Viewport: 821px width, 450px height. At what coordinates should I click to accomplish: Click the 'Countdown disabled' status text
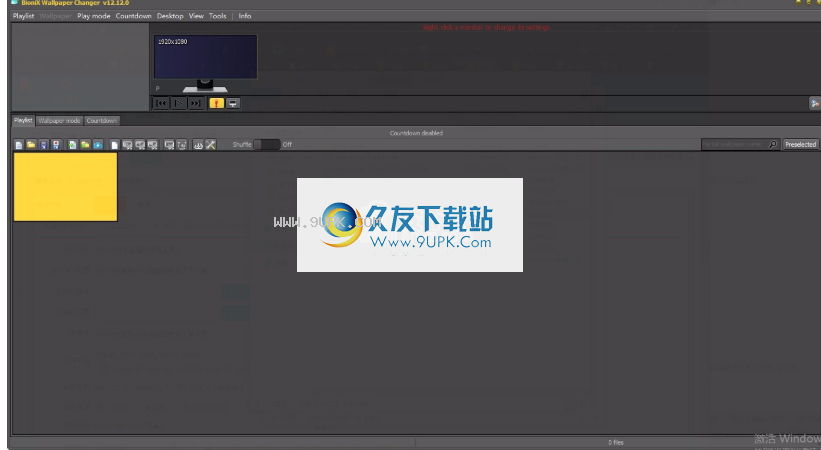pos(416,133)
